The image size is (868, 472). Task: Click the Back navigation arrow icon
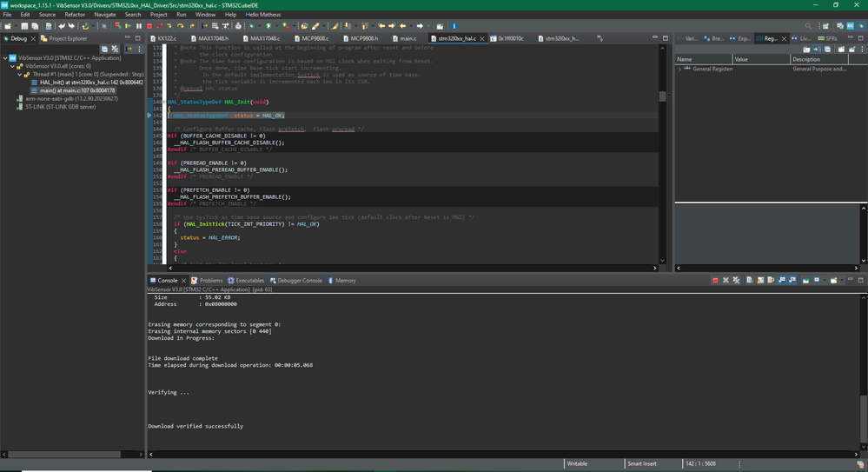(402, 26)
